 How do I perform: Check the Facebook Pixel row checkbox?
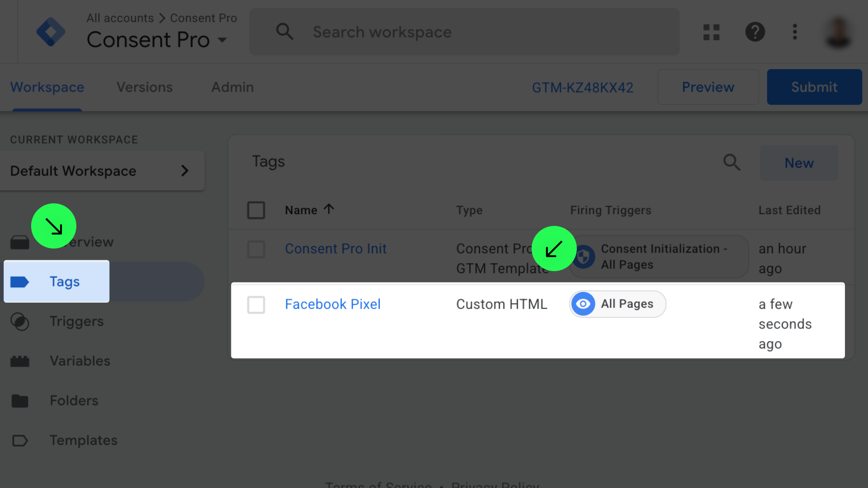[256, 305]
